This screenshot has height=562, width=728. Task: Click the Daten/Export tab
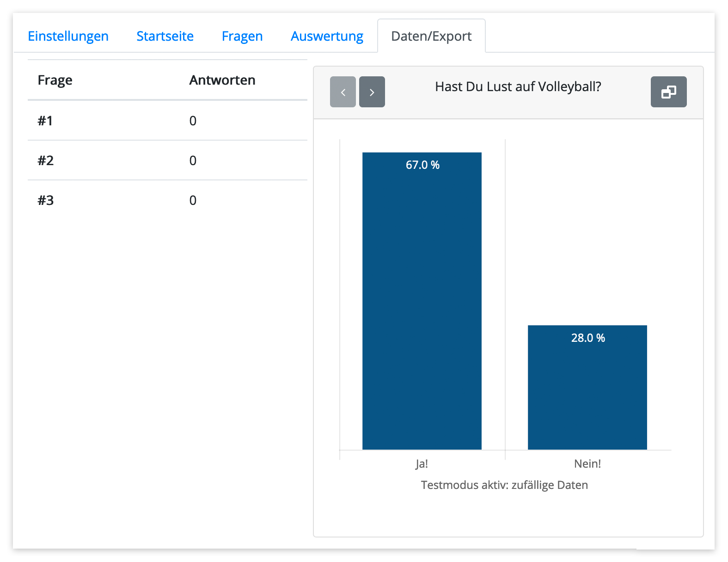point(431,36)
